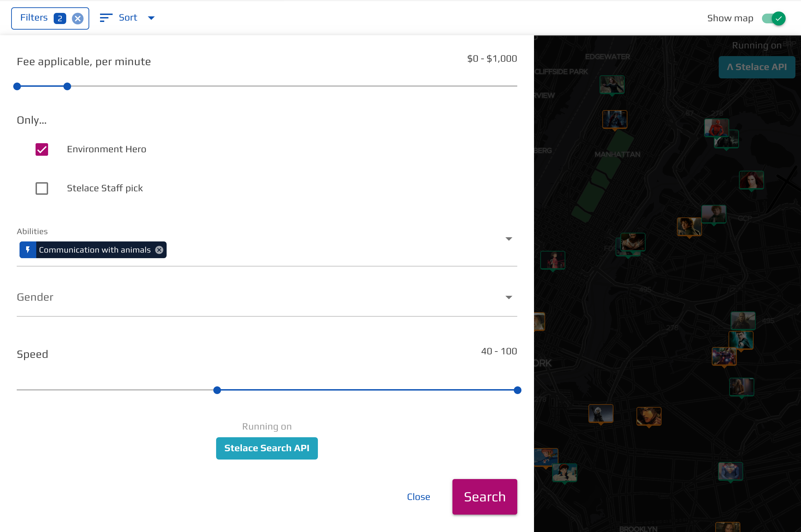Viewport: 801px width, 532px height.
Task: Select the Harry Potter glasses map marker
Action: coord(741,340)
